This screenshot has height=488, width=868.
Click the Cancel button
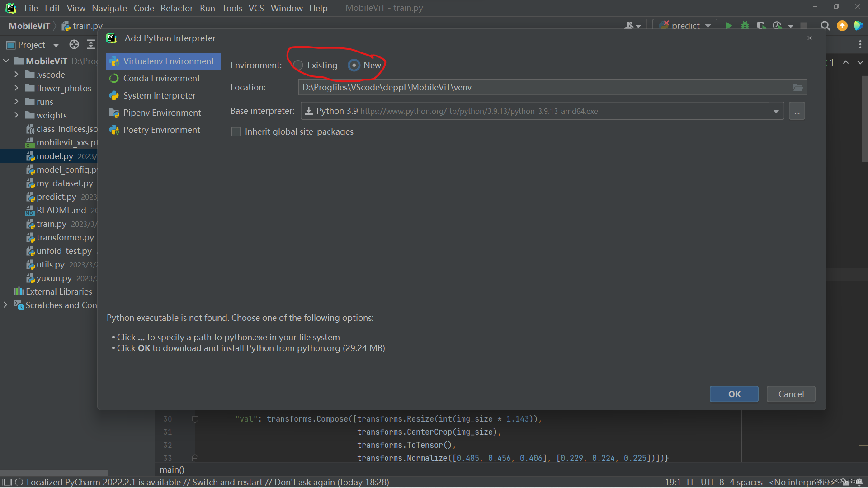click(x=791, y=394)
